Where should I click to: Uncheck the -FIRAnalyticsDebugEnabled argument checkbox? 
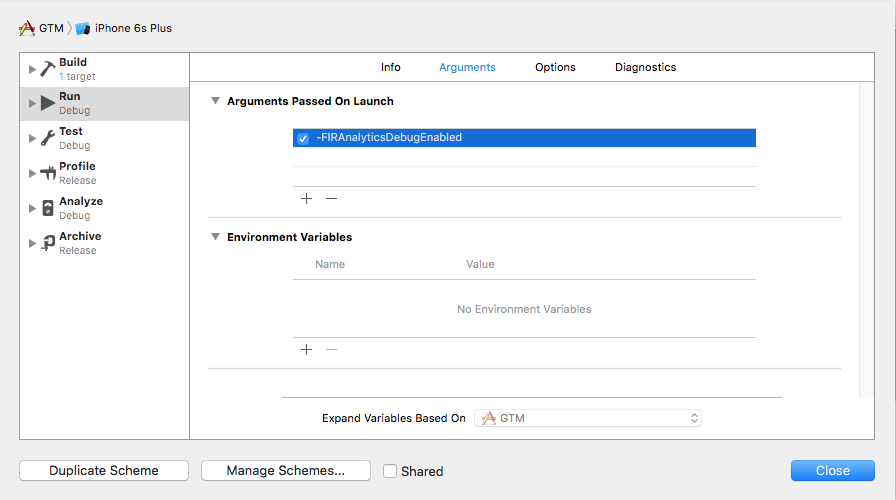303,138
